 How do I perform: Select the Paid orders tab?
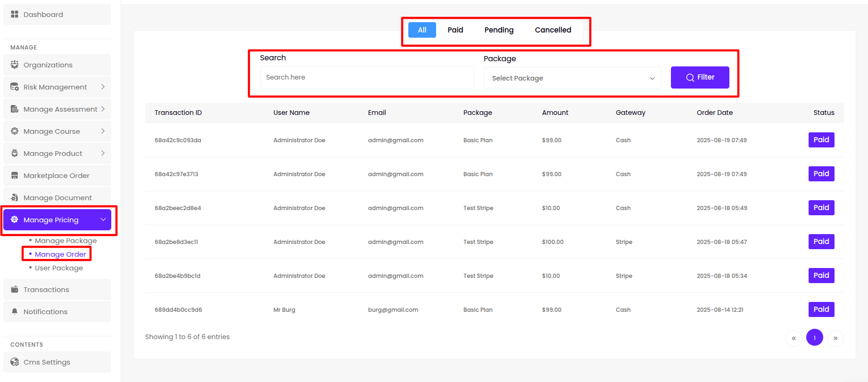(455, 30)
